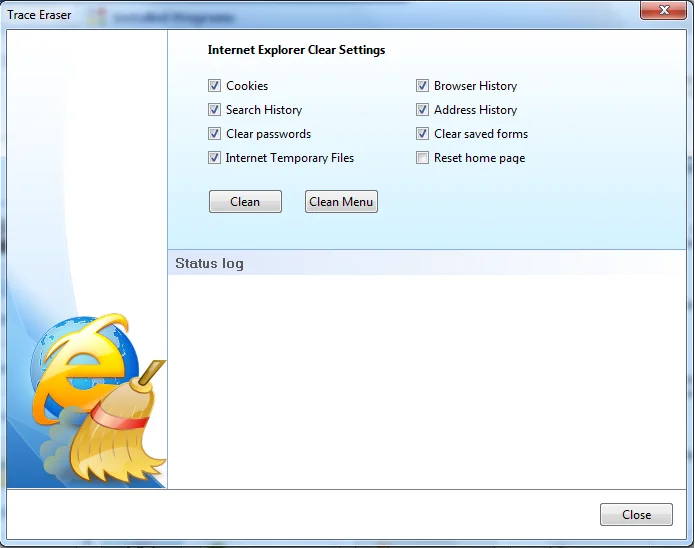Click the Close button at bottom
Screen dimensions: 695x548
click(636, 514)
